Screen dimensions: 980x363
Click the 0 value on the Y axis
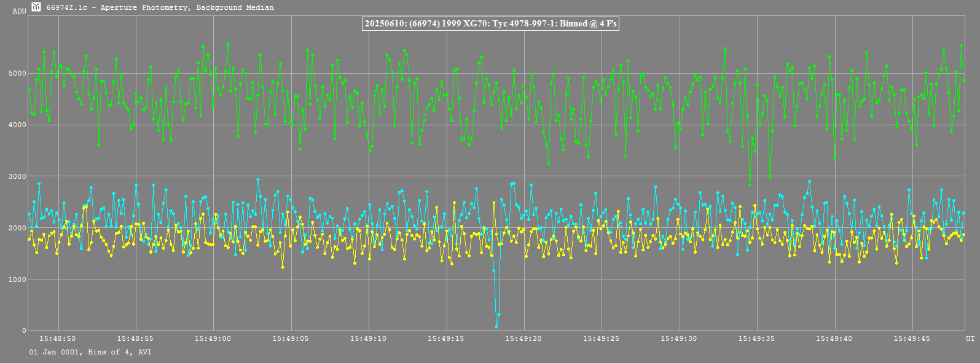pyautogui.click(x=23, y=331)
